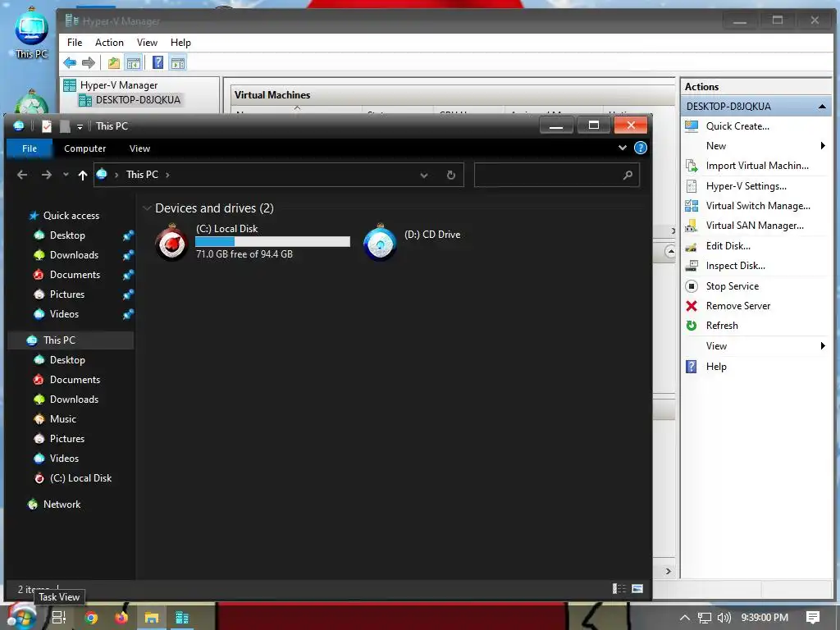Select Hyper-V Manager root tree node

119,85
